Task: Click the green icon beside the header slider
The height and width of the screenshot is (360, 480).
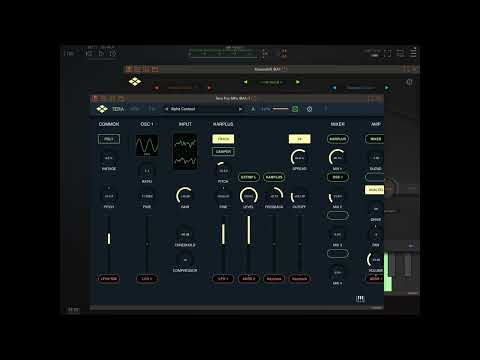Action: [295, 109]
